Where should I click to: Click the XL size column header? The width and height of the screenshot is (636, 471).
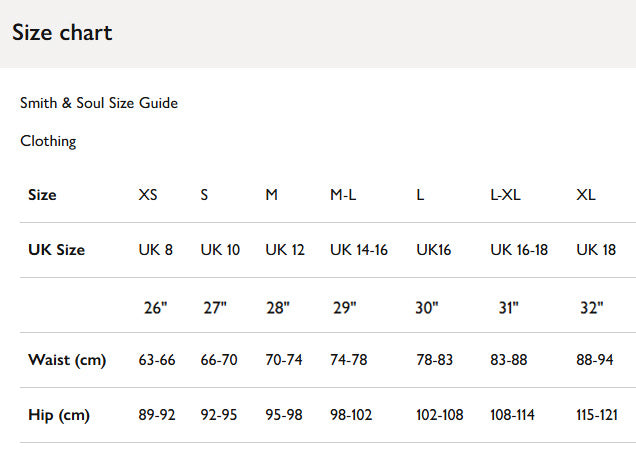pos(586,195)
